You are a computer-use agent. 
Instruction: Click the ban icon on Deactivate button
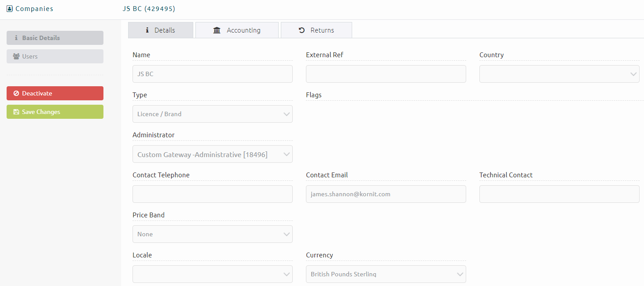click(16, 93)
